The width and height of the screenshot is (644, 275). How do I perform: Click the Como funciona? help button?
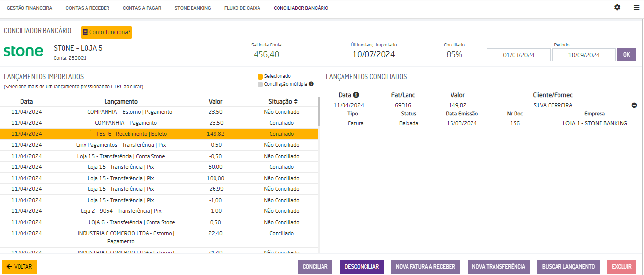[107, 32]
